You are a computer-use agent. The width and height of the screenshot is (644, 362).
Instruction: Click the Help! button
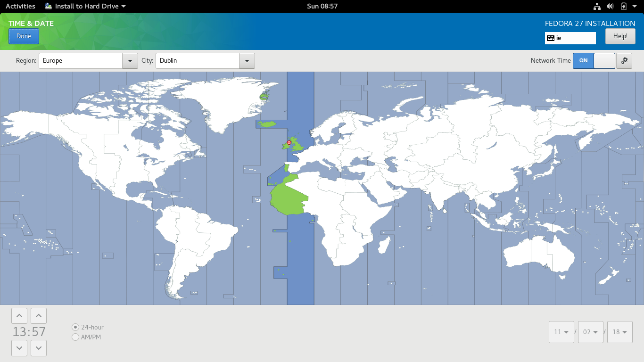(620, 36)
